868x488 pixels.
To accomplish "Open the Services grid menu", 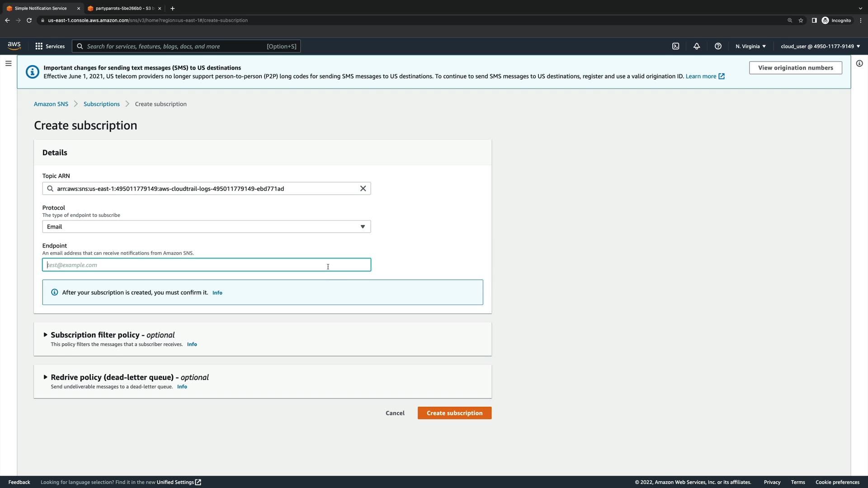I will coord(50,46).
